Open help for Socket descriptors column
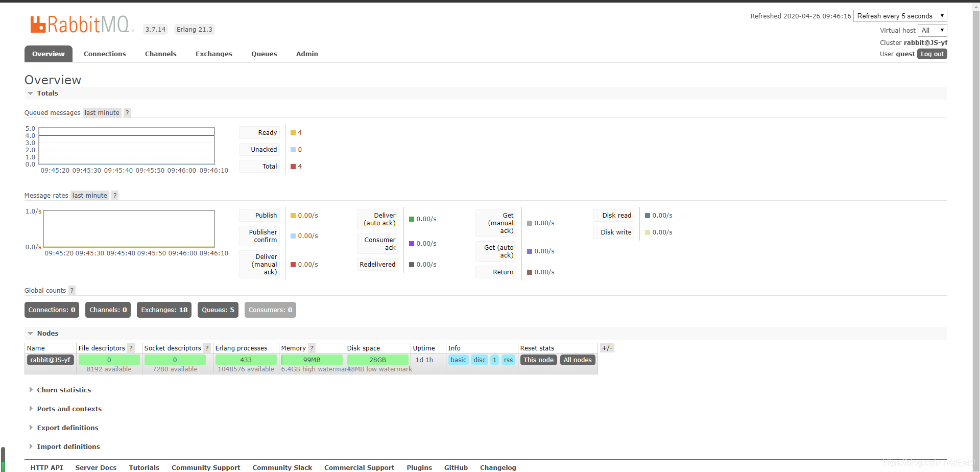Viewport: 980px width, 472px height. [207, 348]
